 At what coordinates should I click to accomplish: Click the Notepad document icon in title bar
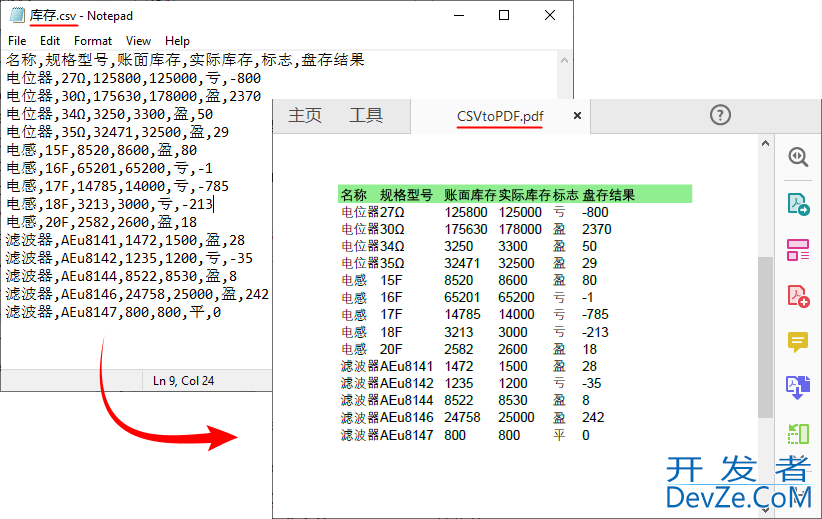point(17,16)
